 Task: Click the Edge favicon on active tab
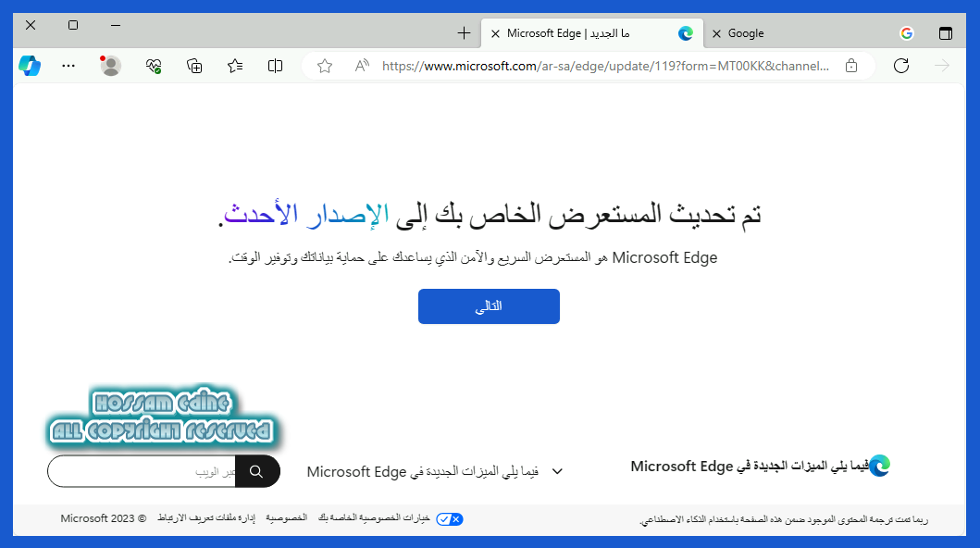click(x=686, y=33)
